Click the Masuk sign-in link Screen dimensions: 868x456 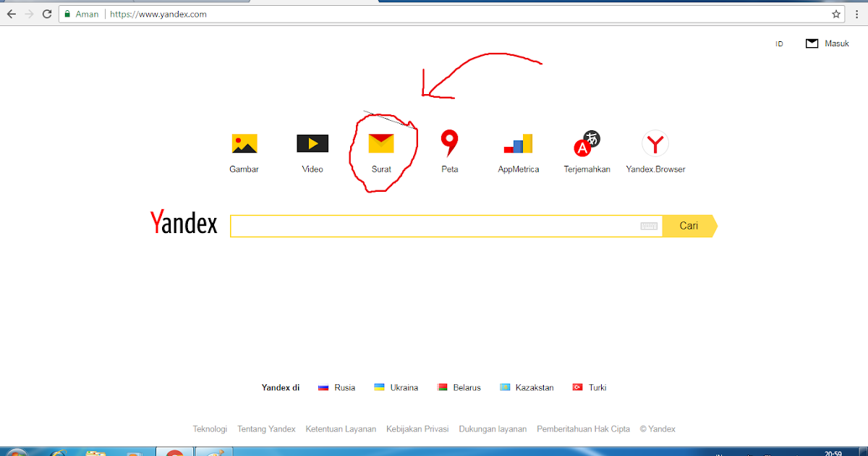click(x=835, y=43)
